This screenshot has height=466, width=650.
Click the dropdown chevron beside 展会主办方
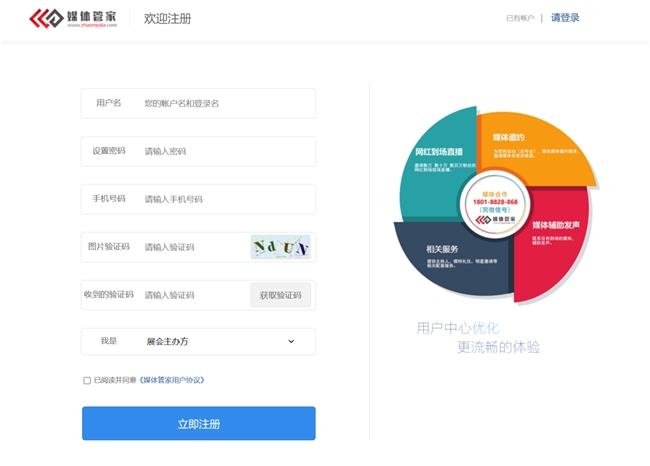(x=291, y=341)
